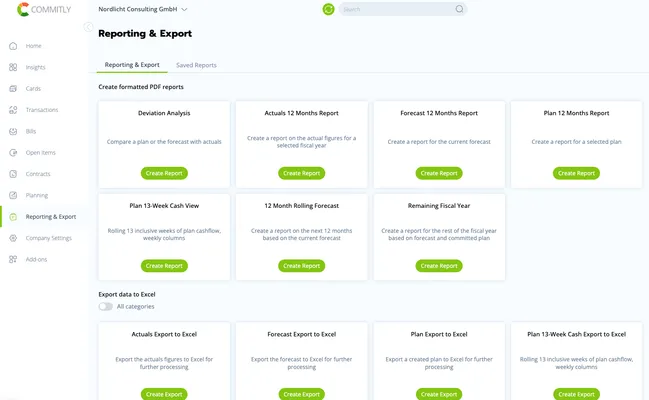Open the Transactions sidebar icon
The image size is (649, 400).
pyautogui.click(x=13, y=110)
